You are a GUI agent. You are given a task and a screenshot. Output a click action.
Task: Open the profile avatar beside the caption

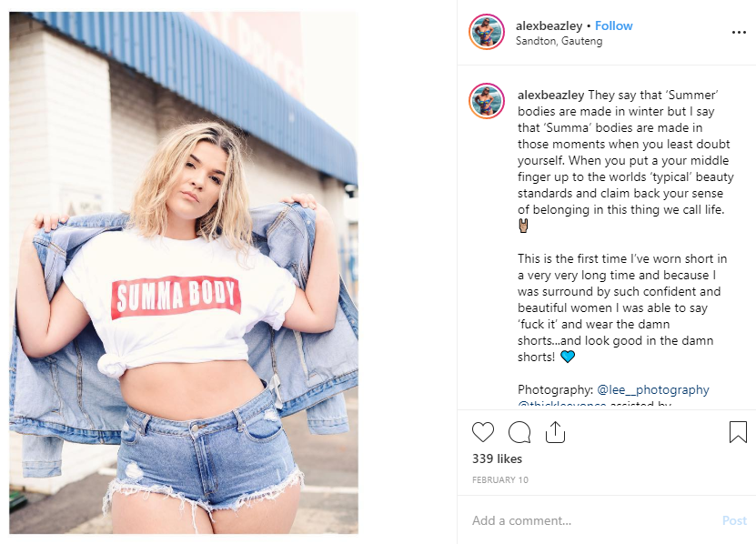click(x=487, y=101)
